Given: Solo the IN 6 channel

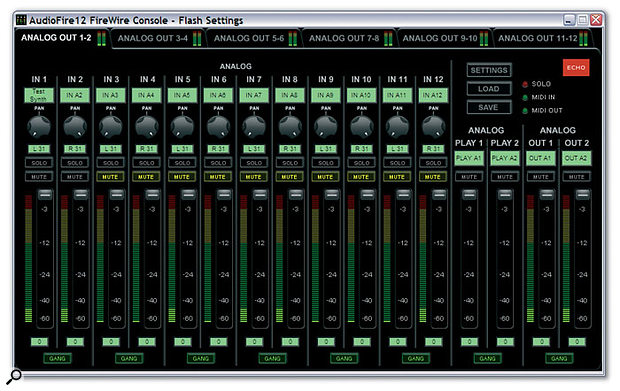Looking at the screenshot, I should pyautogui.click(x=218, y=162).
